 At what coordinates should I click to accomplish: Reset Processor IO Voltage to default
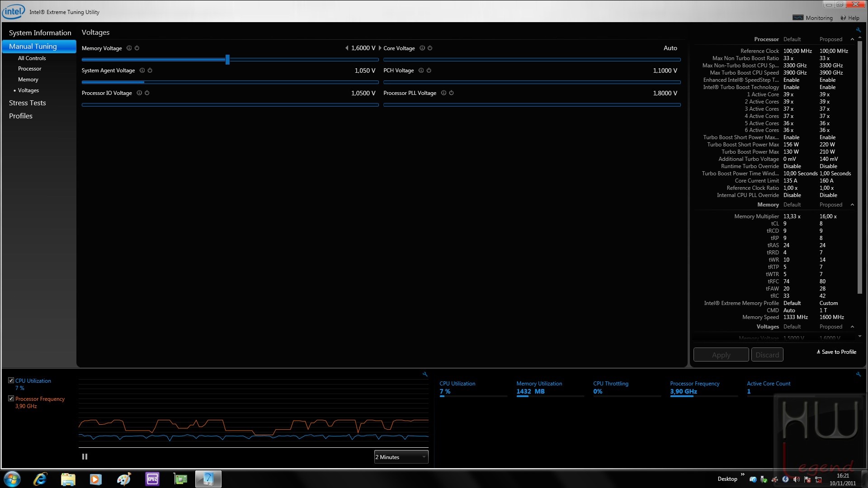[147, 93]
